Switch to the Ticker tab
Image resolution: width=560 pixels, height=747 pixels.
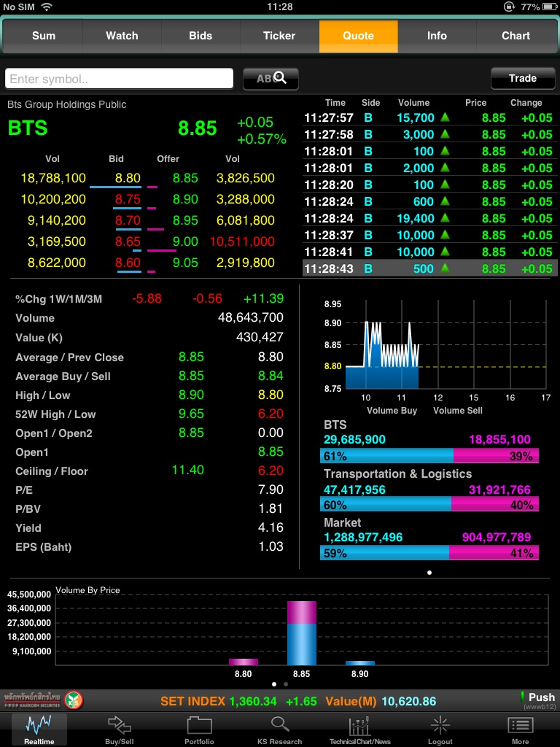tap(279, 36)
